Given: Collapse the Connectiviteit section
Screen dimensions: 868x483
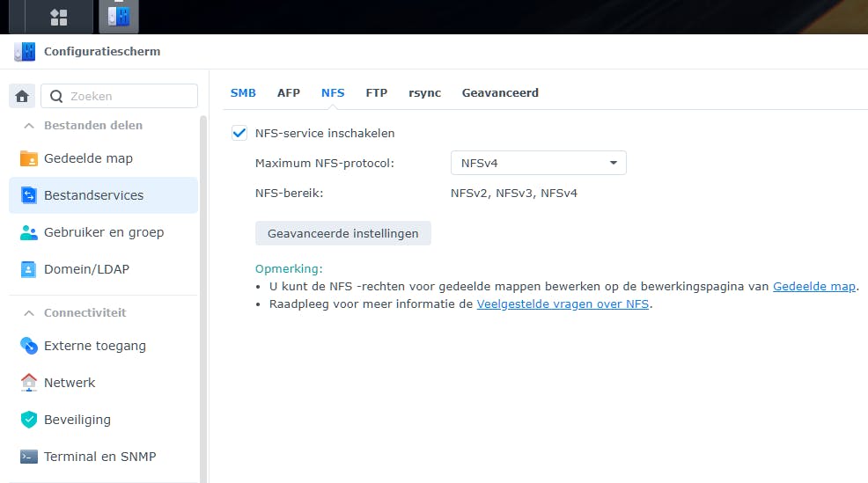Looking at the screenshot, I should [29, 313].
